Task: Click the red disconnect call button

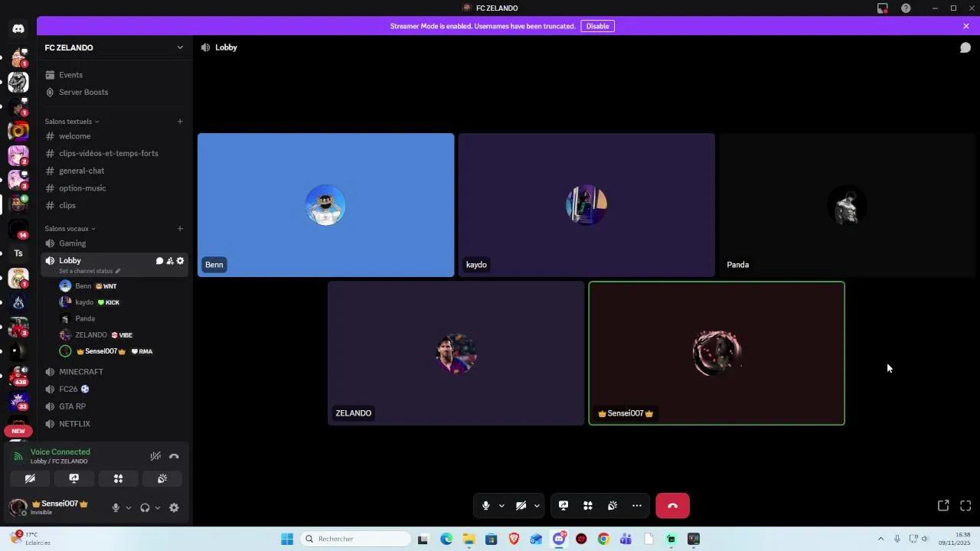Action: coord(672,506)
